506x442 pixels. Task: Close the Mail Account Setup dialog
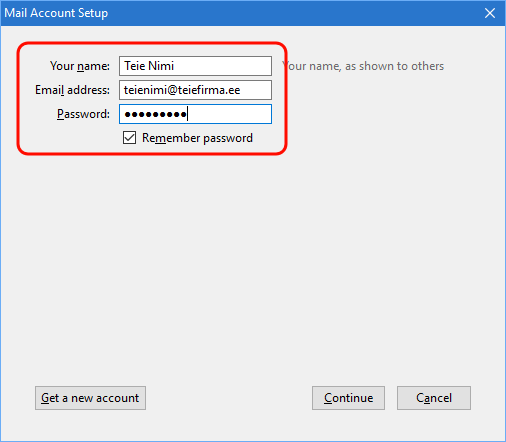490,13
